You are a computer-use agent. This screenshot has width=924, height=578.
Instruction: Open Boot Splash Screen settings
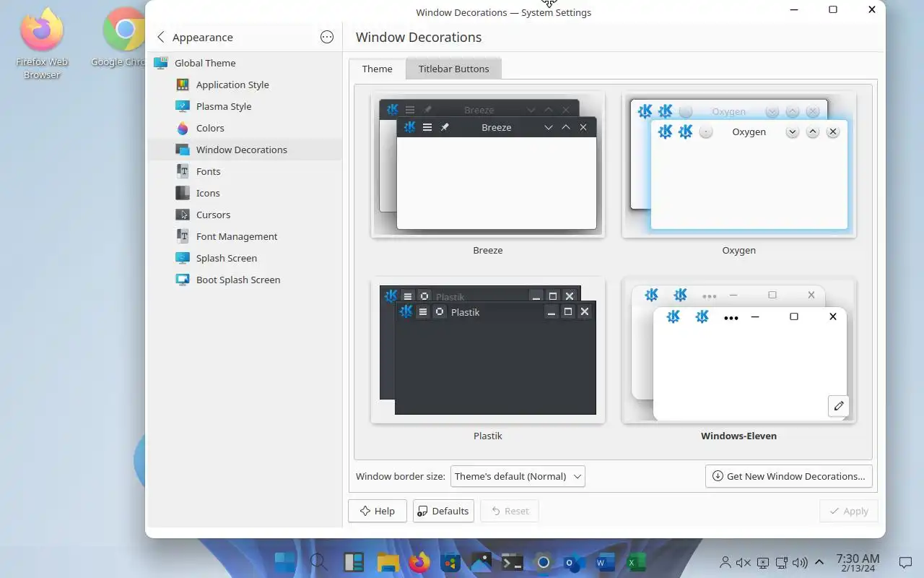[x=245, y=280]
